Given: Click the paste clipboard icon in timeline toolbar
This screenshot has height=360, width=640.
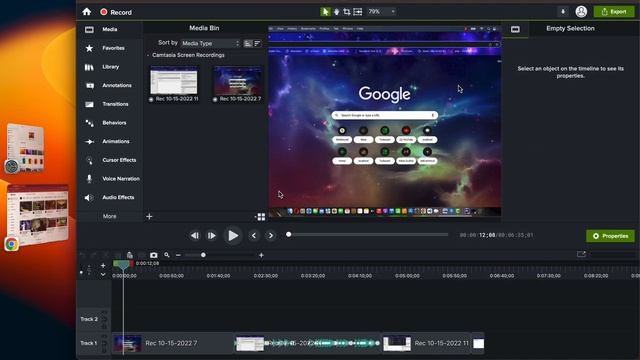Looking at the screenshot, I should [x=130, y=255].
